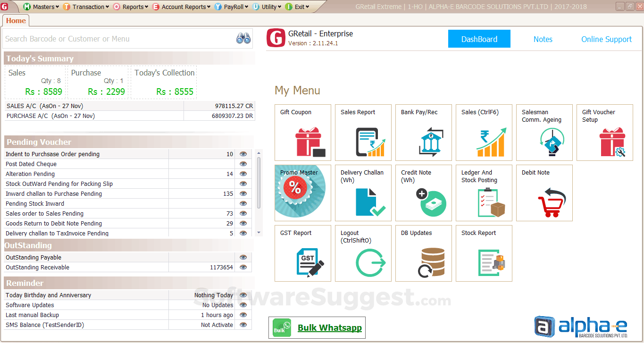Click the Bulk Whatsapp green icon
Viewport: 644px width, 343px height.
[282, 328]
